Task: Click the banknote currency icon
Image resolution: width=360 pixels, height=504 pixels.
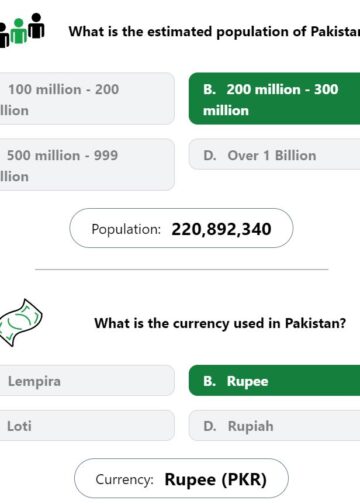Action: (x=21, y=322)
